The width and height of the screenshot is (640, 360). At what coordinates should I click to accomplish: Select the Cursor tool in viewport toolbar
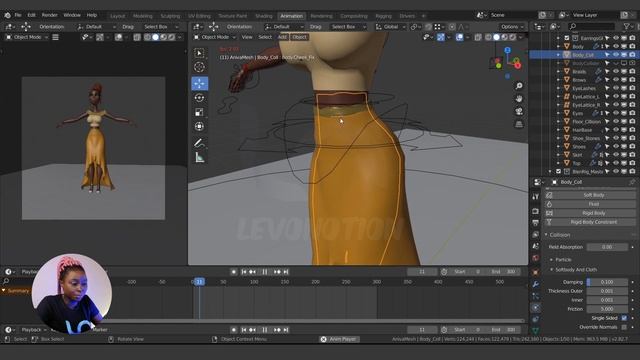point(199,67)
